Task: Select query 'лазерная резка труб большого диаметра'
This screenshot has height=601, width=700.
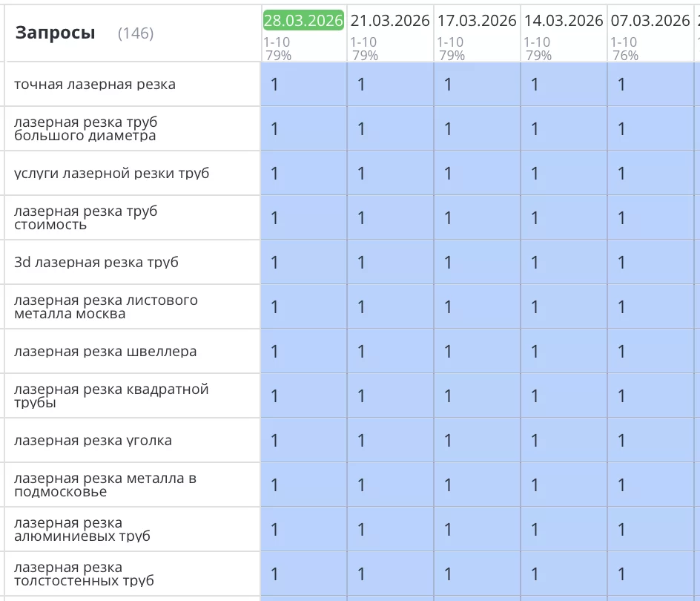Action: click(x=85, y=129)
